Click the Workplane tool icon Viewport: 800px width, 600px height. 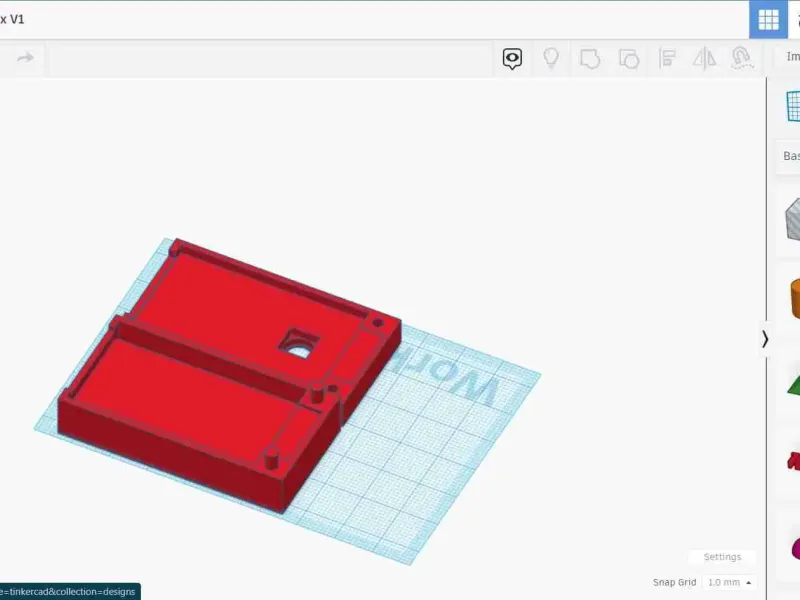(x=793, y=106)
